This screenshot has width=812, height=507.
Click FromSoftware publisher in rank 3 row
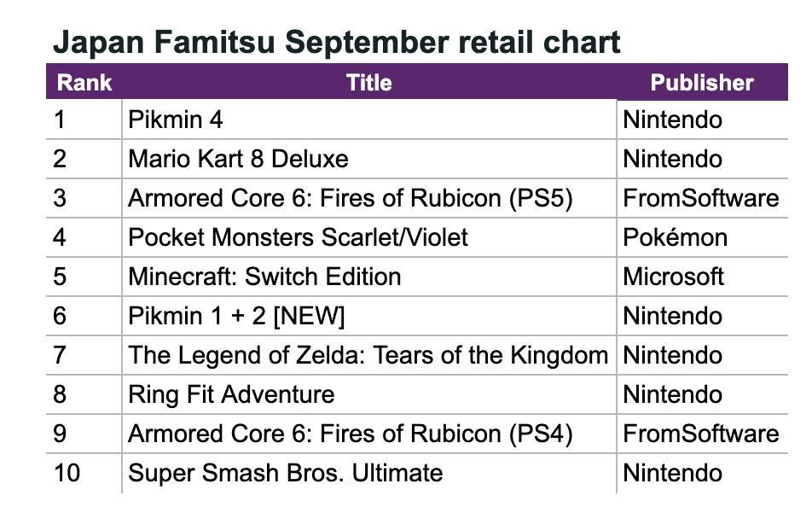point(700,199)
